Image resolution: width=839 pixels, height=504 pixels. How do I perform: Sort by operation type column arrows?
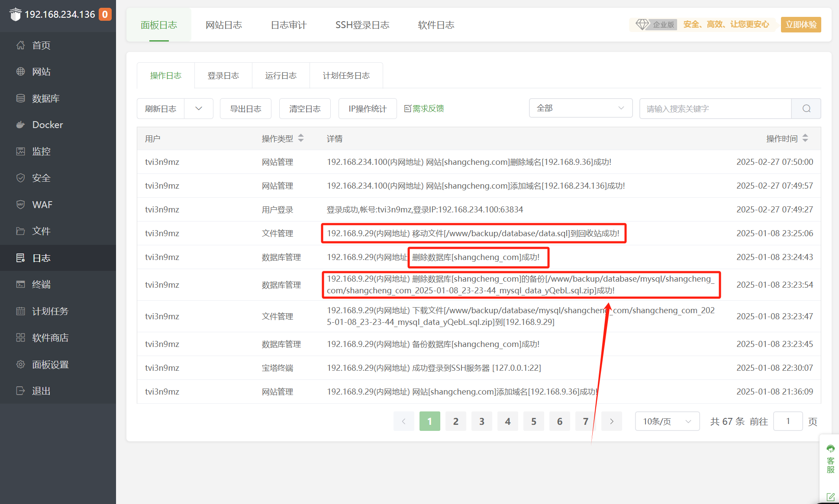coord(301,138)
